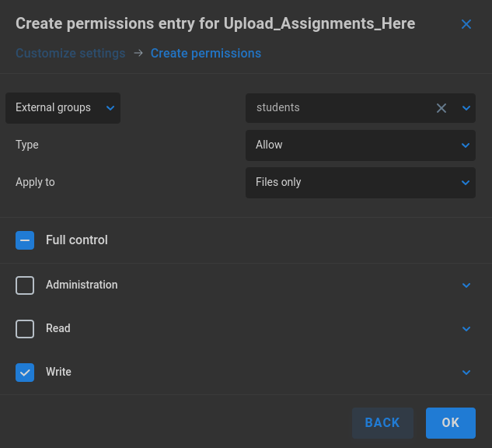Open the External groups dropdown
The image size is (492, 448).
(x=63, y=108)
